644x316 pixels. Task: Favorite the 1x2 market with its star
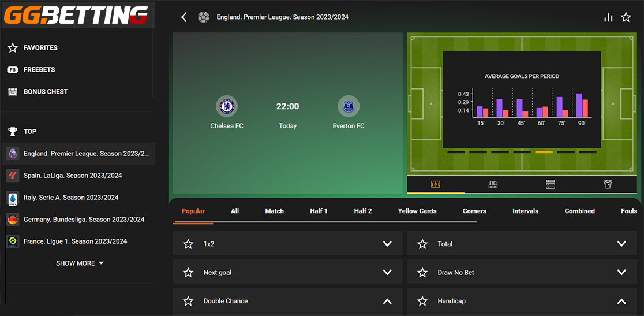[x=188, y=244]
